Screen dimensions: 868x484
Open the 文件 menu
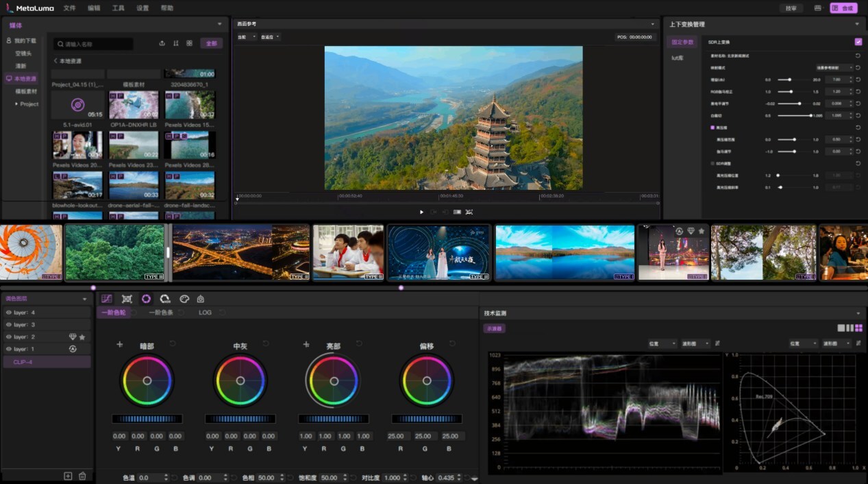click(x=69, y=8)
